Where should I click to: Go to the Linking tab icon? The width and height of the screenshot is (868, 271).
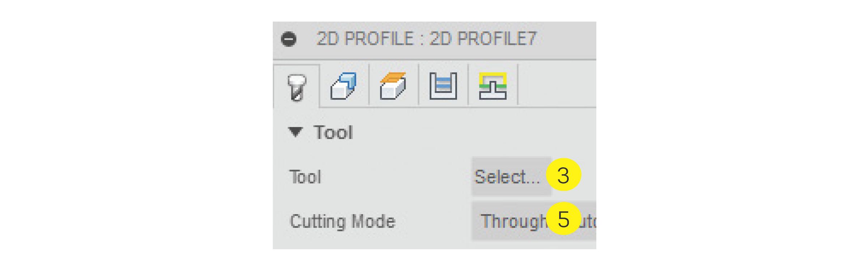pyautogui.click(x=493, y=86)
